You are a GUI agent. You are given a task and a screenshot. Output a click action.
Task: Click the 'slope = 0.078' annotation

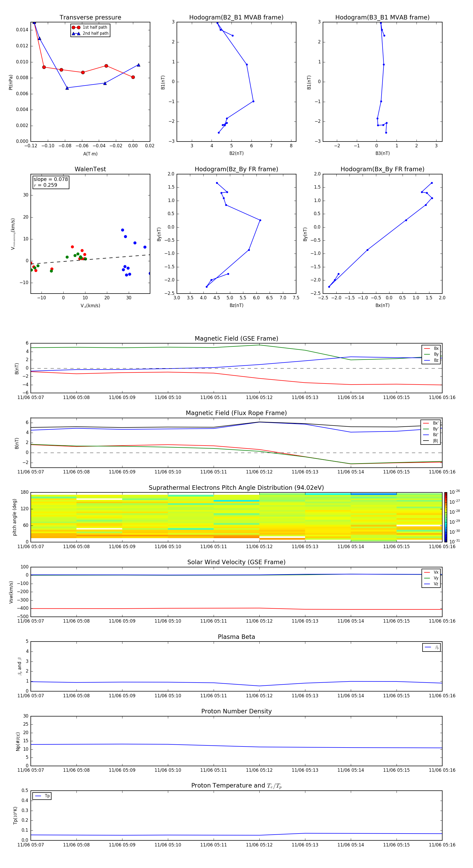[50, 179]
